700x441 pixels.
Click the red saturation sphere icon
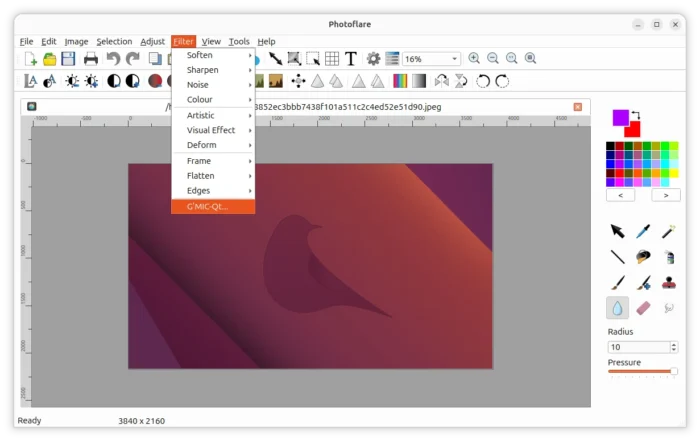(x=155, y=81)
